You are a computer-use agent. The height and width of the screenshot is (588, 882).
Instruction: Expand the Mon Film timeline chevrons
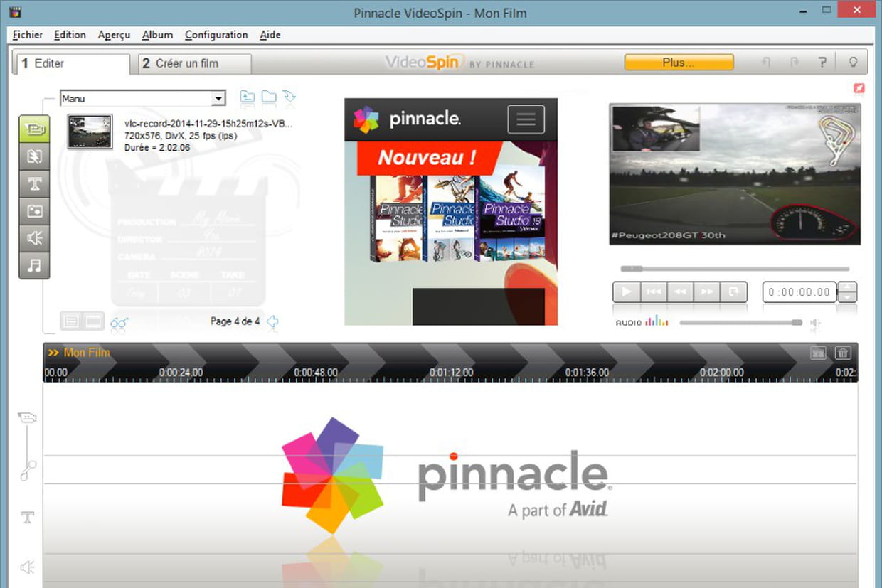coord(53,353)
